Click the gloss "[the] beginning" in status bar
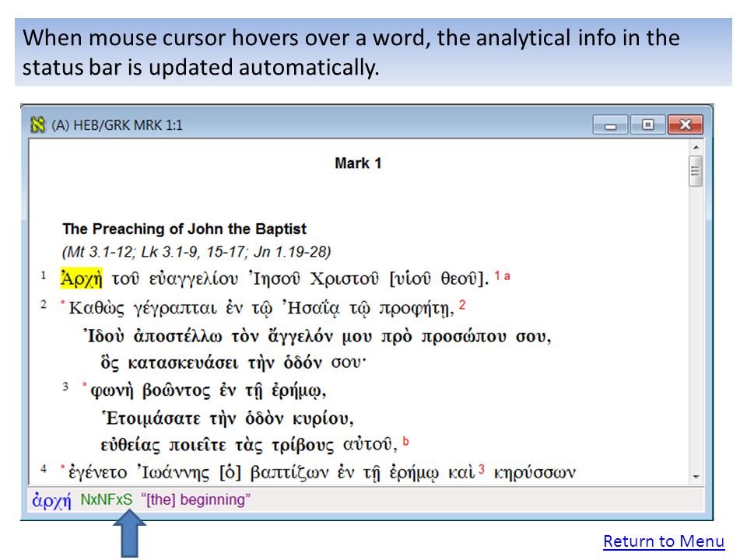This screenshot has width=747, height=560. 195,499
